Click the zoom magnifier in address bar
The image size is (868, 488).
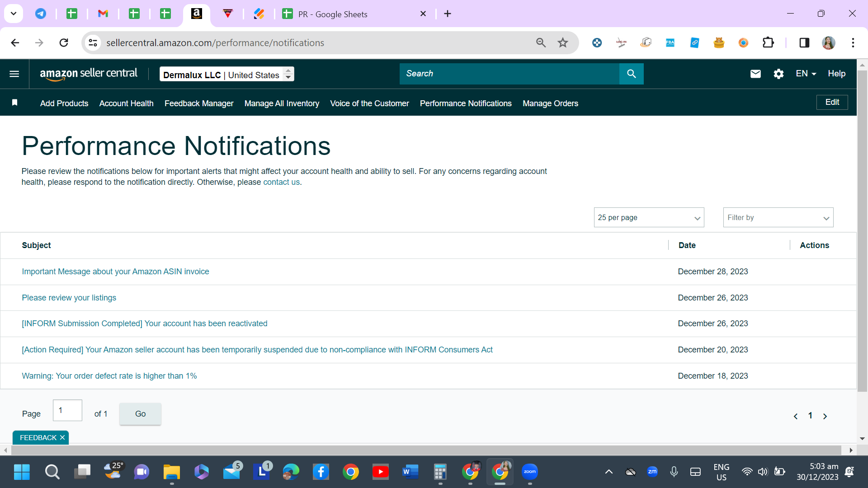pyautogui.click(x=541, y=42)
